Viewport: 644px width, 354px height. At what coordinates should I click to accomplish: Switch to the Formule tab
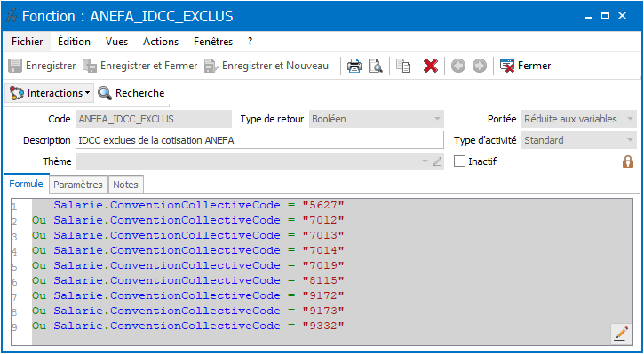(27, 184)
